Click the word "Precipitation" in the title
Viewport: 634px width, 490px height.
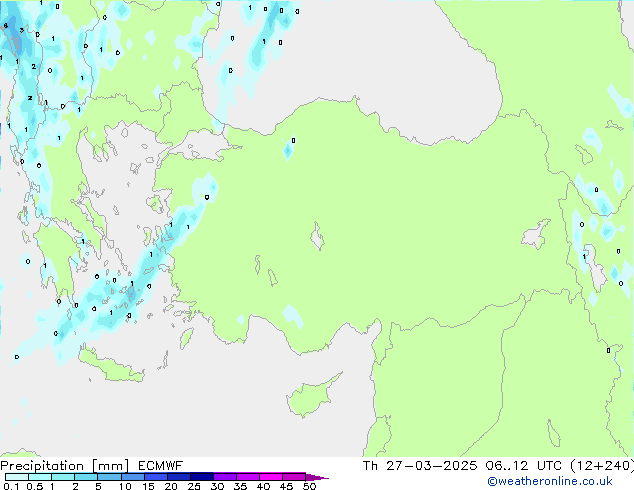(42, 466)
